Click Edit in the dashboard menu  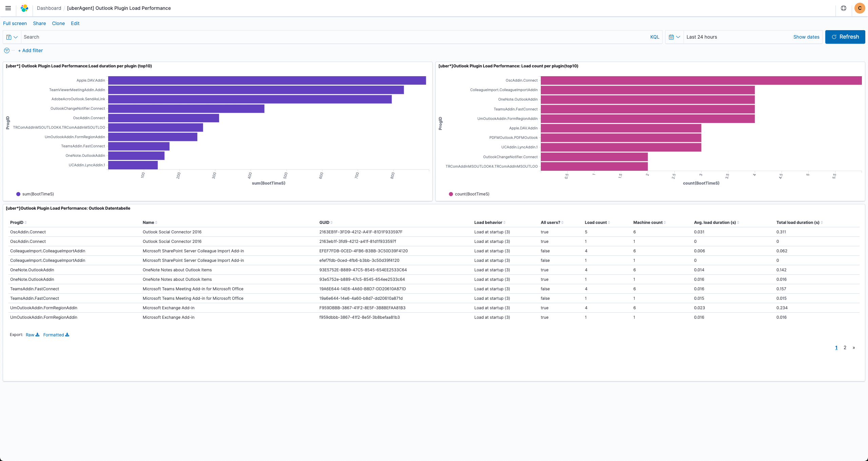(x=75, y=23)
